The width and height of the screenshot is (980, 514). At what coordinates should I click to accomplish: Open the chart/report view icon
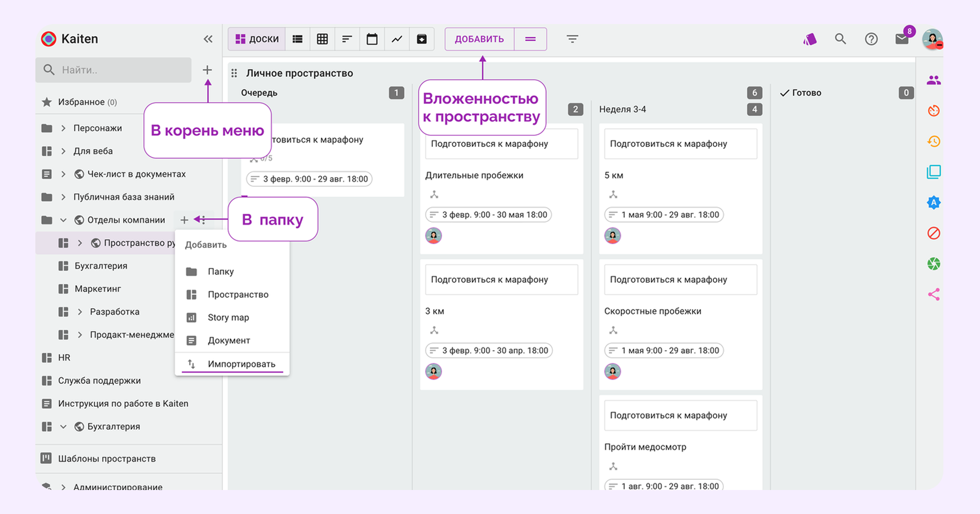coord(397,39)
